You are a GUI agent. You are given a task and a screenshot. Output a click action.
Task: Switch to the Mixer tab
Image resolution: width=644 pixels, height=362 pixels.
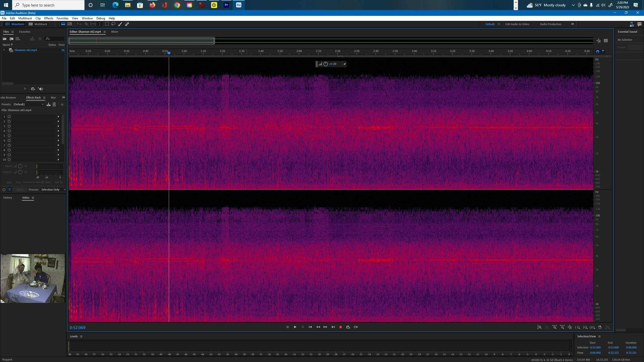click(114, 32)
